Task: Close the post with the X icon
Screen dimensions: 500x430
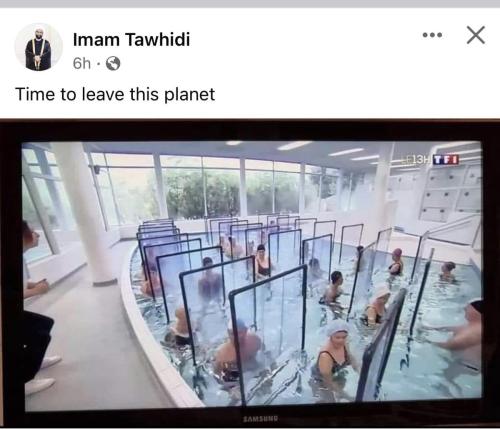Action: [x=476, y=35]
